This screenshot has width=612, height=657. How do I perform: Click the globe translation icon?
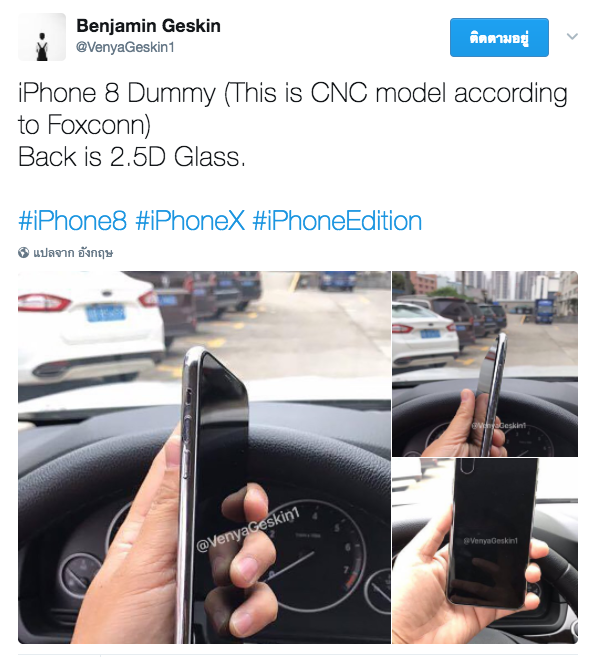coord(23,253)
